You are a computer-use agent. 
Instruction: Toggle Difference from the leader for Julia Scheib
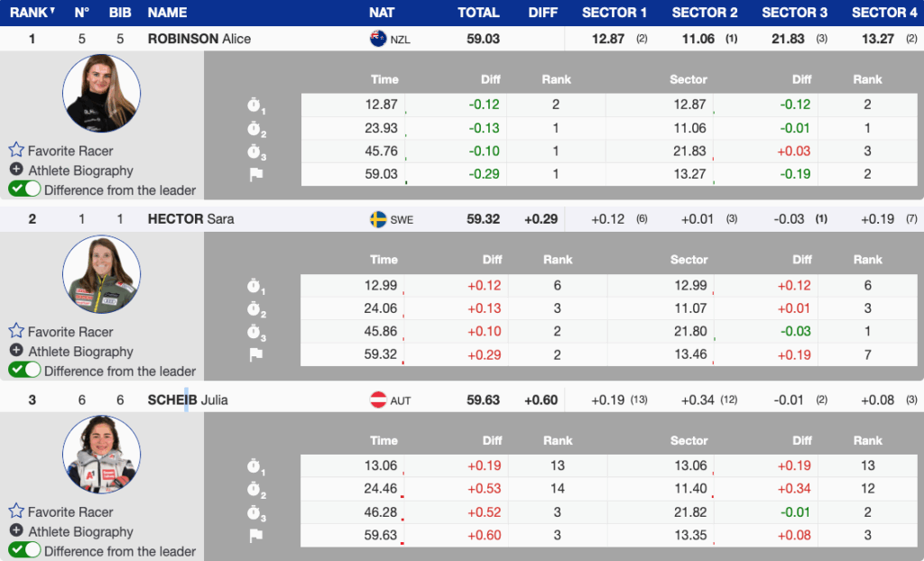pos(24,550)
